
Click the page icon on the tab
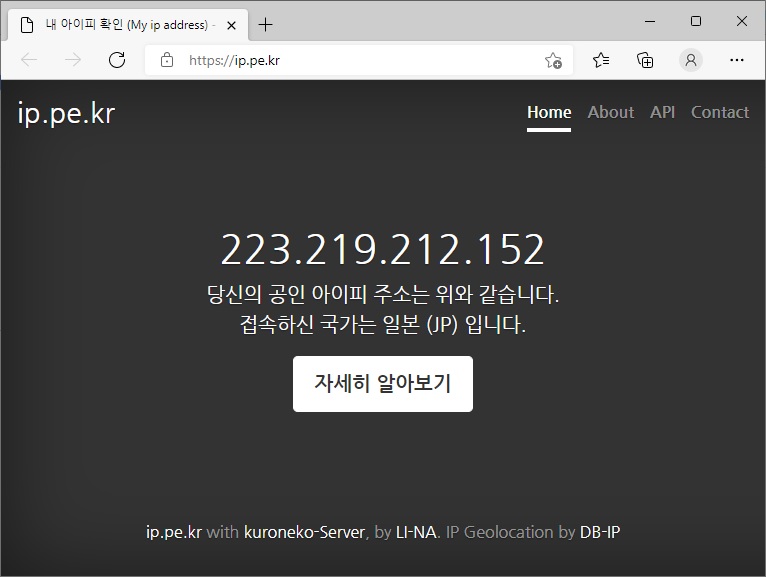click(x=27, y=25)
